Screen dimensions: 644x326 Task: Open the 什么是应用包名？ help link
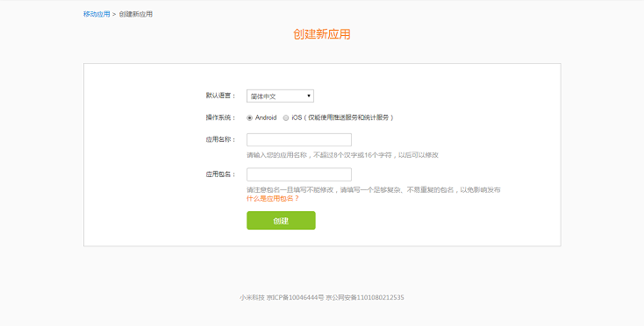tap(273, 198)
